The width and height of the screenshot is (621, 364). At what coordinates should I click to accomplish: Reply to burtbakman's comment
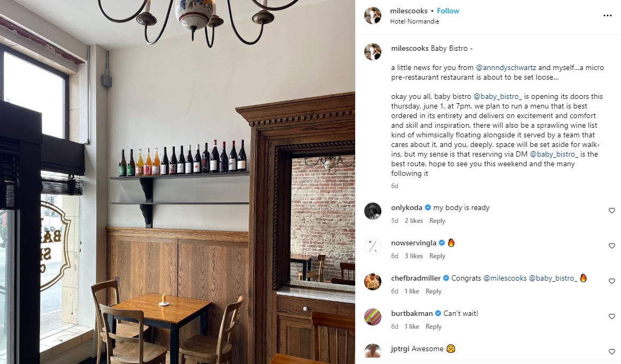pyautogui.click(x=433, y=327)
